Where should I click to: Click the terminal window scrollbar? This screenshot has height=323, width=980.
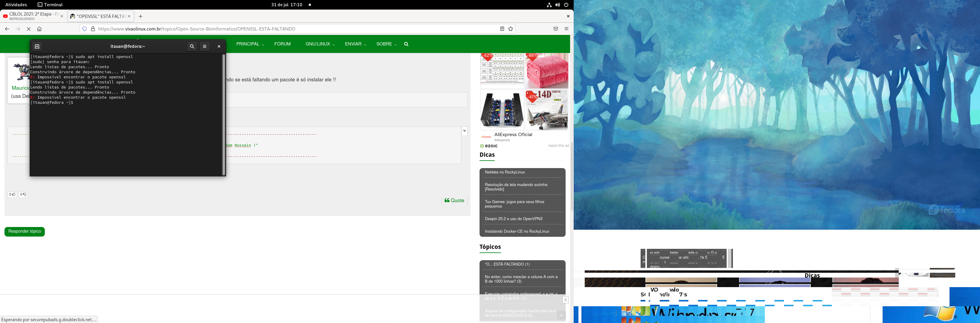224,115
